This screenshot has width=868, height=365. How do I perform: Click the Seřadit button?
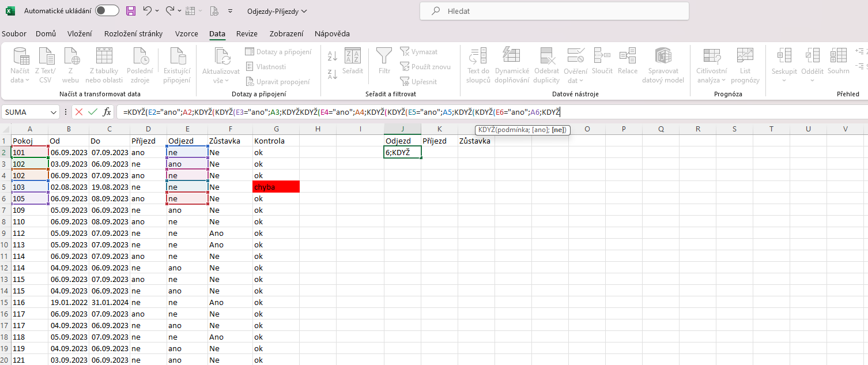click(352, 62)
